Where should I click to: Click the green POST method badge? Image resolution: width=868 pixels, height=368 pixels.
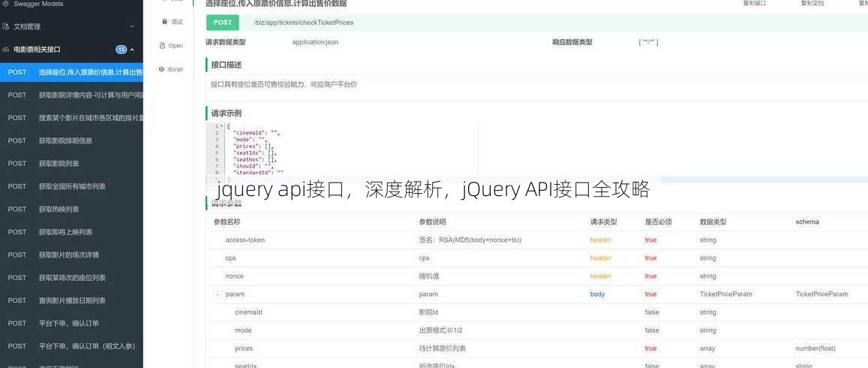click(223, 23)
